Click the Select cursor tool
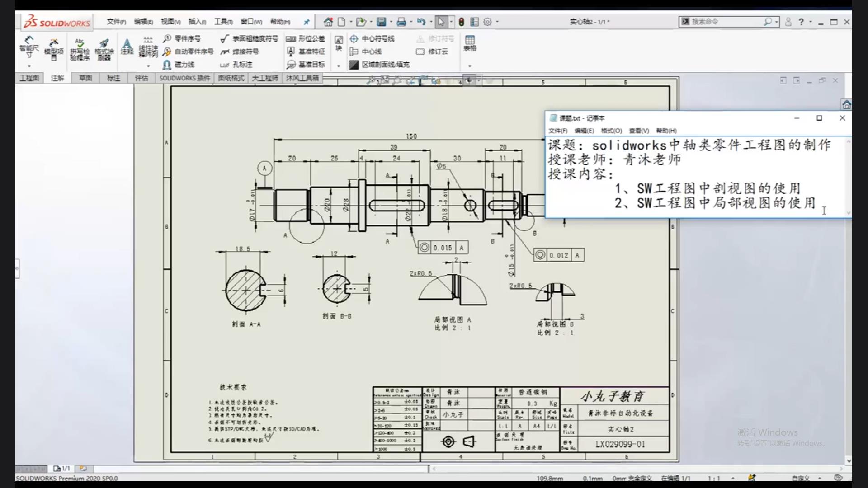868x488 pixels. [441, 22]
